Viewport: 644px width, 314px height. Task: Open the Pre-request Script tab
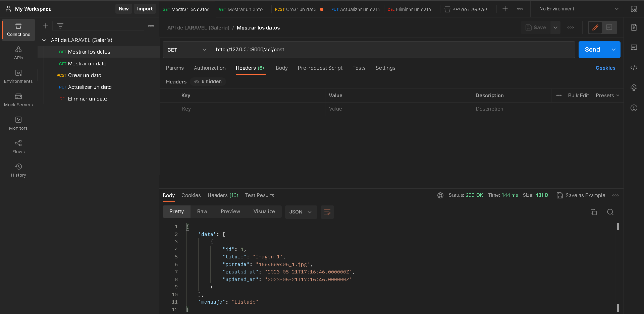click(320, 68)
